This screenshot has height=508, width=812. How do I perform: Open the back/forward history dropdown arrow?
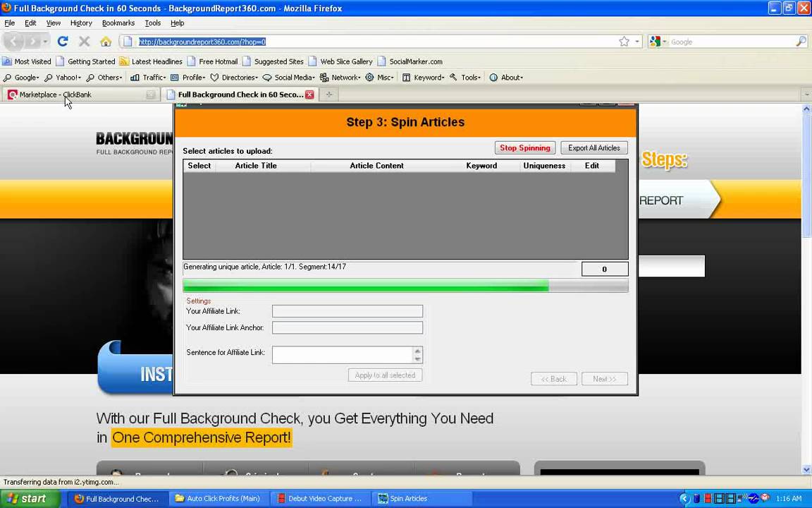tap(46, 42)
